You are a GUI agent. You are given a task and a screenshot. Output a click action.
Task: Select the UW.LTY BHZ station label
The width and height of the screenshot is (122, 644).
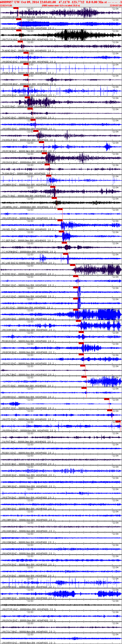[28, 196]
